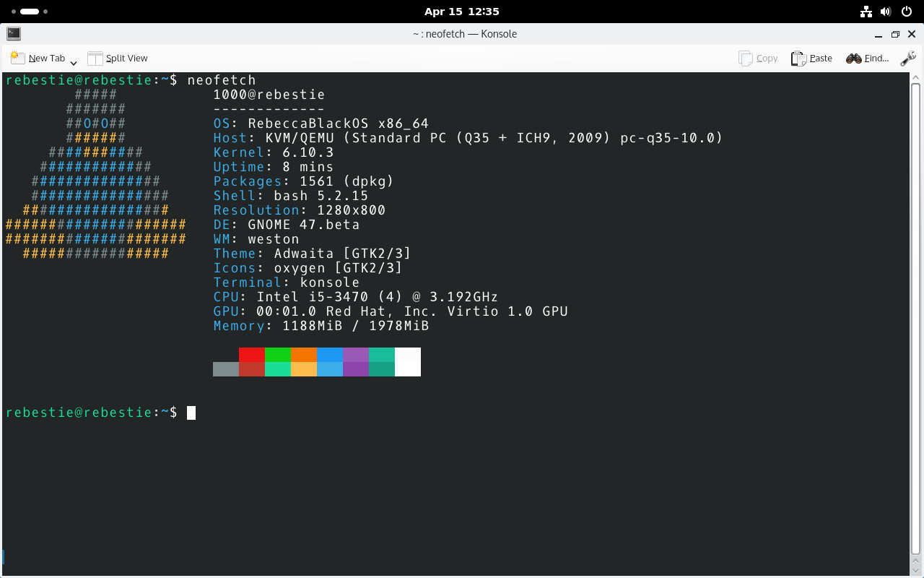This screenshot has height=578, width=924.
Task: Click the "OS: RebeccaBlackOS x86_64" line
Action: click(x=321, y=124)
